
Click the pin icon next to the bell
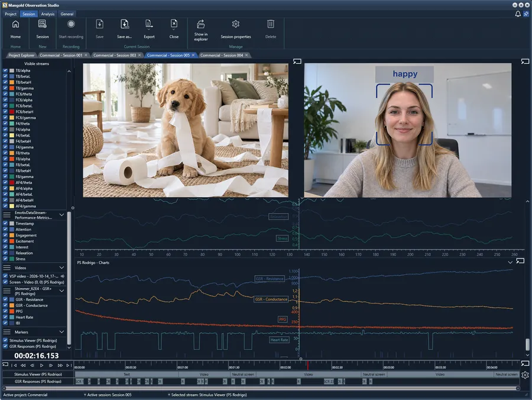tap(526, 14)
